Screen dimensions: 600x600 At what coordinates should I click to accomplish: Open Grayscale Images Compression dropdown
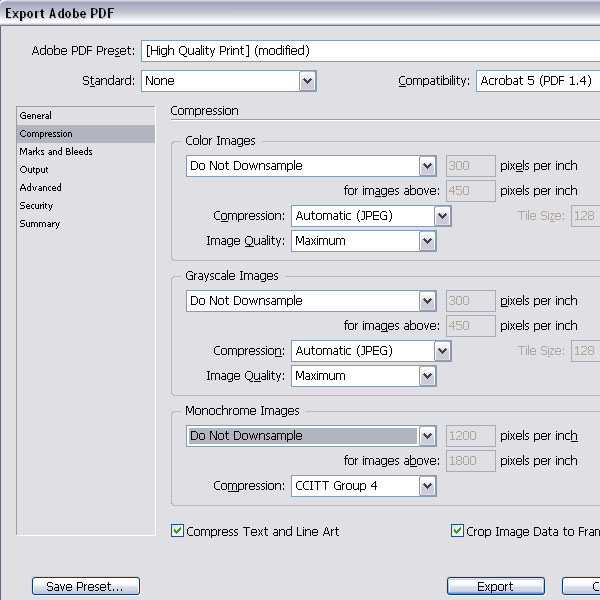coord(442,351)
